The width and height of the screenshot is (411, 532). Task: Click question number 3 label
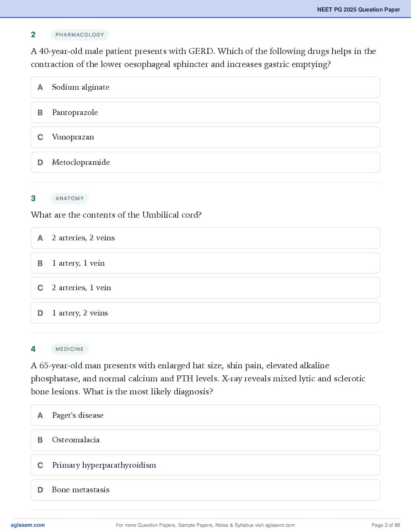tap(33, 198)
